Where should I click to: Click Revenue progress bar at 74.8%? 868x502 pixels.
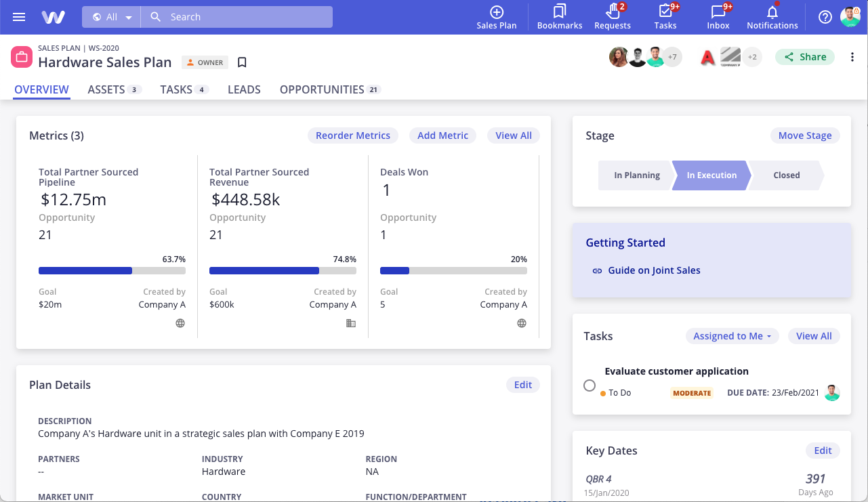pyautogui.click(x=283, y=270)
